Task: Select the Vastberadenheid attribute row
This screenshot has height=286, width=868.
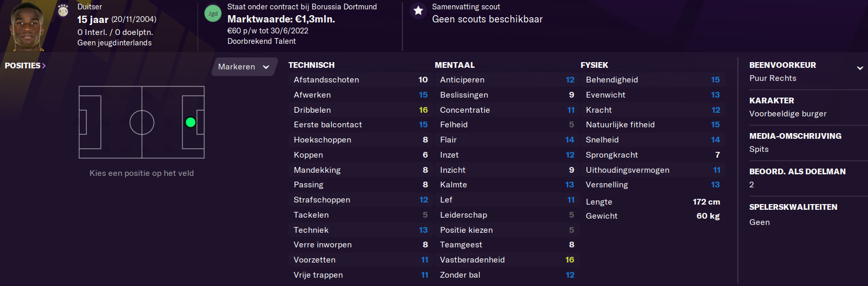Action: coord(507,260)
